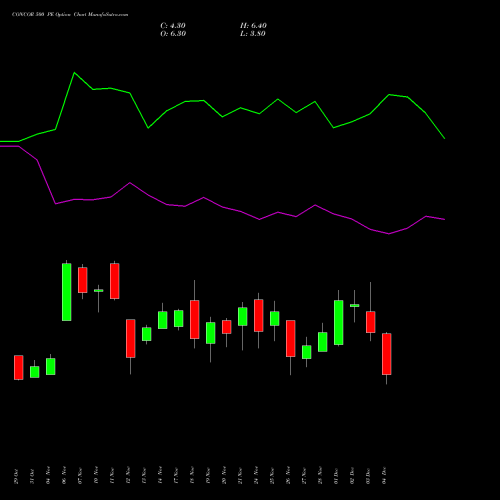The width and height of the screenshot is (500, 500).
Task: Click the 18 Nov date label
Action: coord(192,475)
